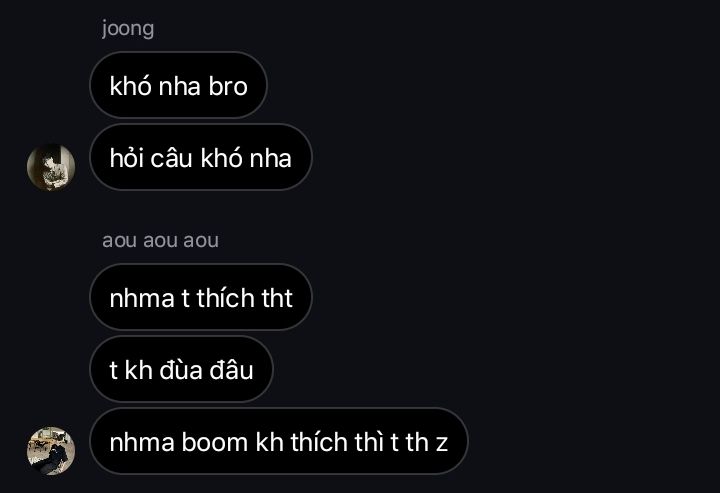Screen dimensions: 720x493
Task: Open aou aou aou's profile avatar
Action: tap(51, 450)
